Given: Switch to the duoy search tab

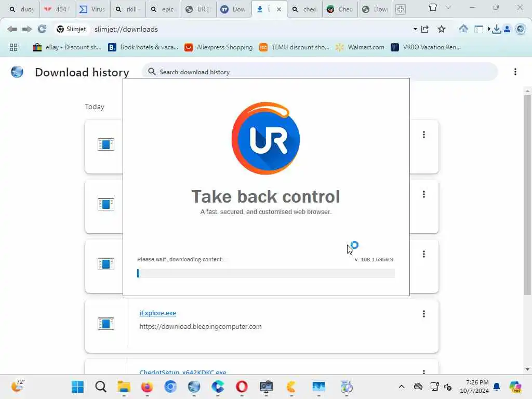Looking at the screenshot, I should pyautogui.click(x=22, y=9).
